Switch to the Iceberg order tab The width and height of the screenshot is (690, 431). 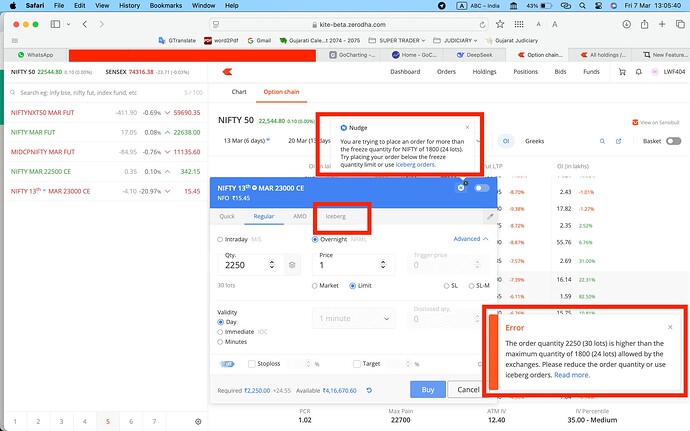335,216
